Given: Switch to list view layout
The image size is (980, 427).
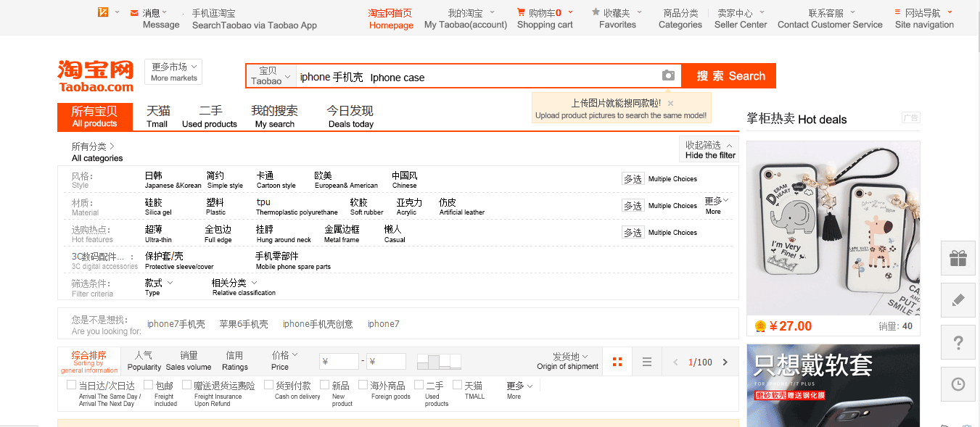Looking at the screenshot, I should (x=647, y=362).
